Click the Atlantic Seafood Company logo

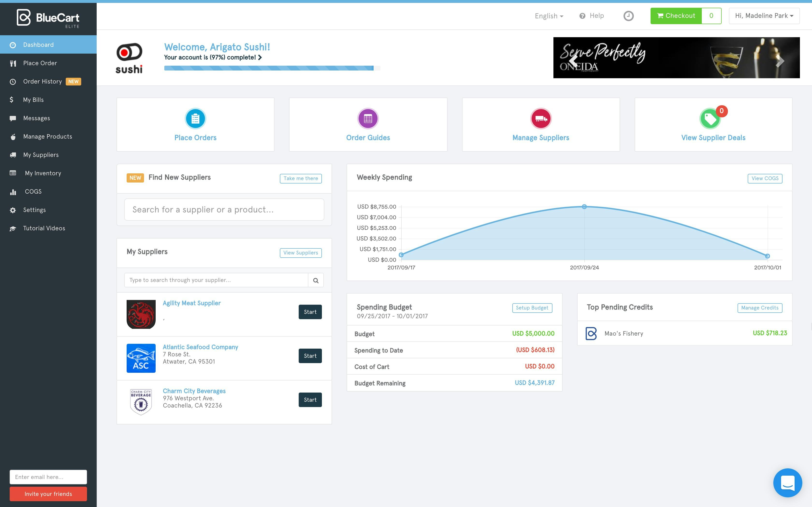(x=141, y=358)
